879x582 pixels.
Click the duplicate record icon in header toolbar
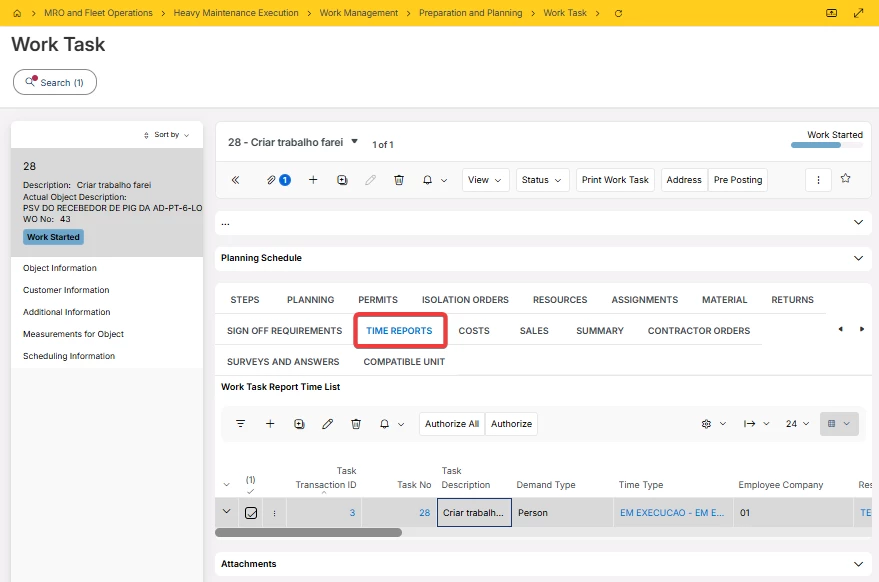pos(342,180)
